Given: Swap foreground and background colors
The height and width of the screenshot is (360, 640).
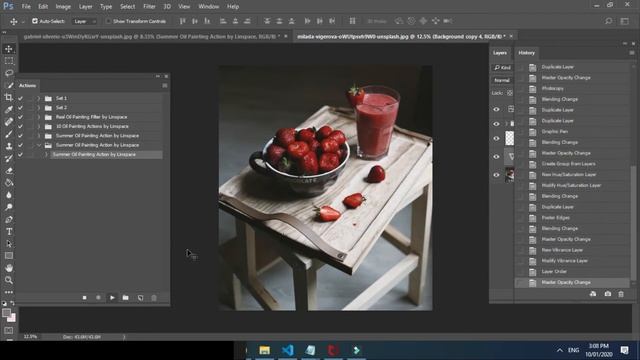Looking at the screenshot, I should (x=13, y=303).
